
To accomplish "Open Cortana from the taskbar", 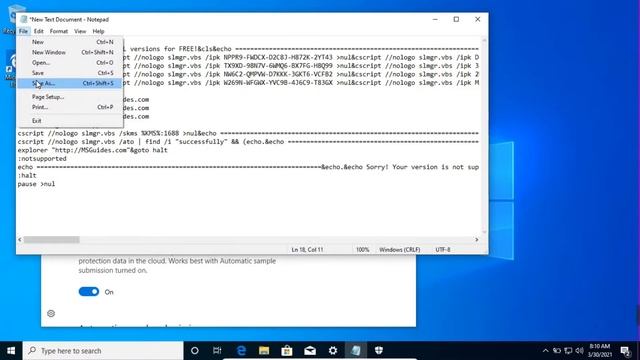I will (x=195, y=351).
